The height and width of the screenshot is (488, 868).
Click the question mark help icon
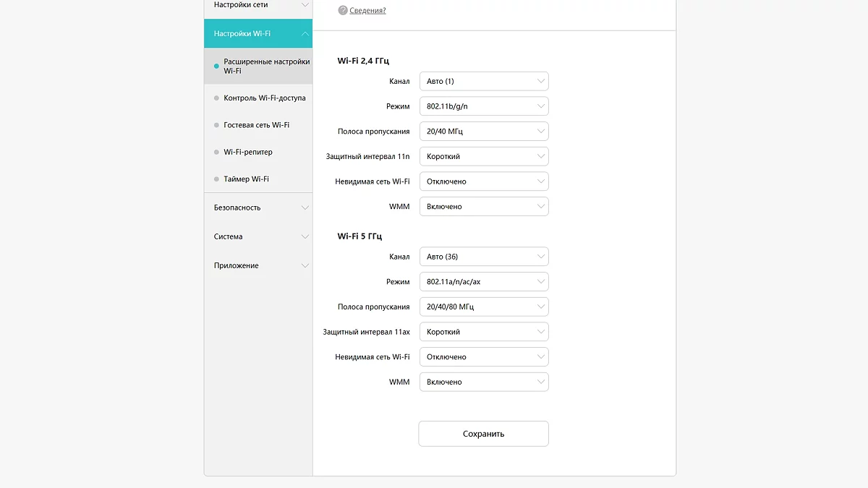click(343, 10)
